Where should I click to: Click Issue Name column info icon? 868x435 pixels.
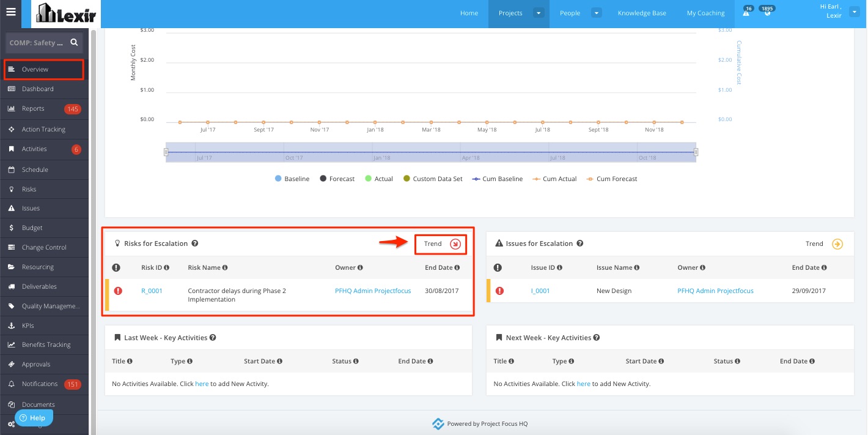tap(636, 268)
